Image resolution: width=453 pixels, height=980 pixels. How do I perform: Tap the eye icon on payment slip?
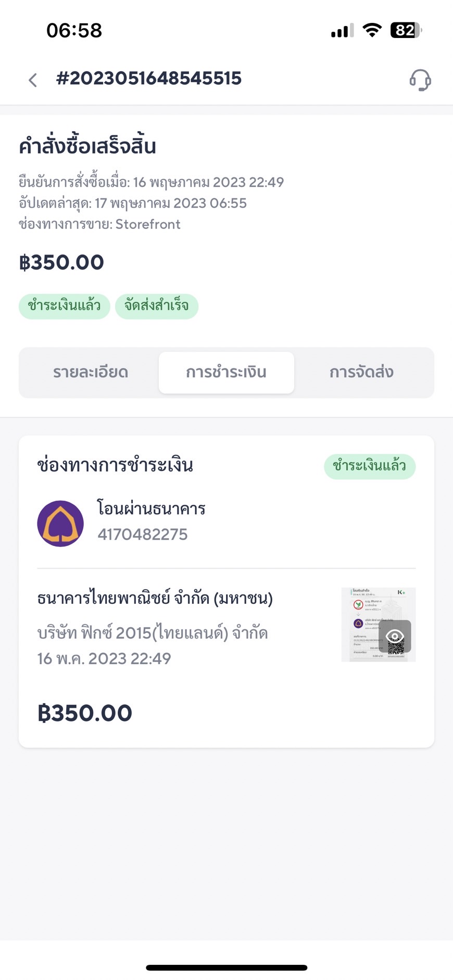coord(395,636)
